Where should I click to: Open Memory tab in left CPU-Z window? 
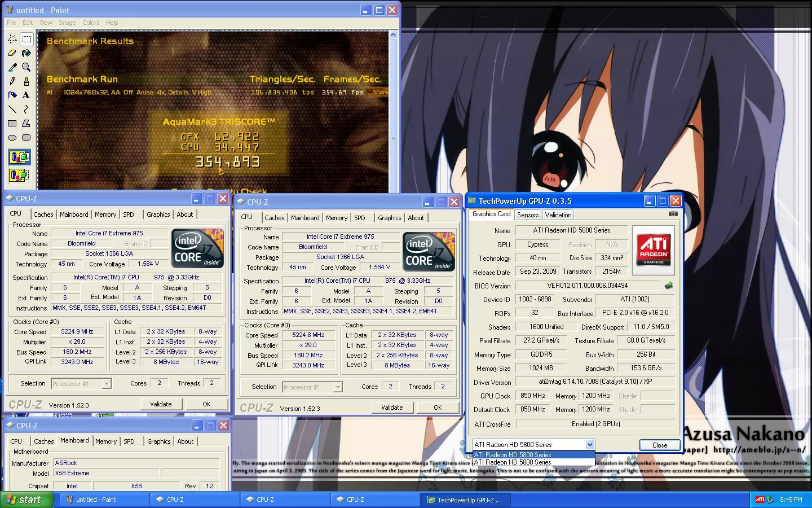point(105,214)
